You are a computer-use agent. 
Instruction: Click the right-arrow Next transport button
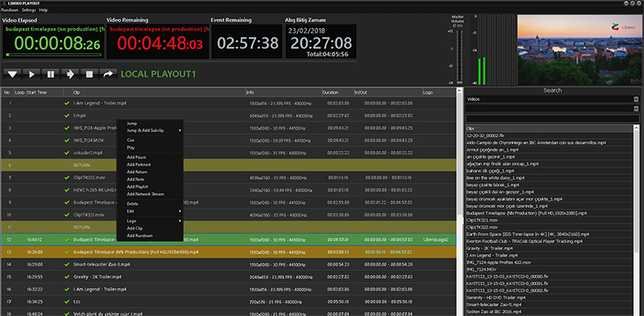pos(70,74)
